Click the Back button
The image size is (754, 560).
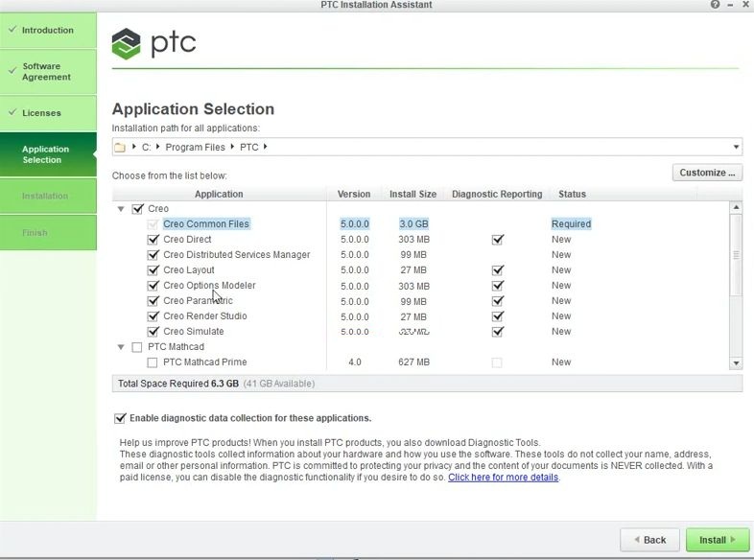point(649,540)
